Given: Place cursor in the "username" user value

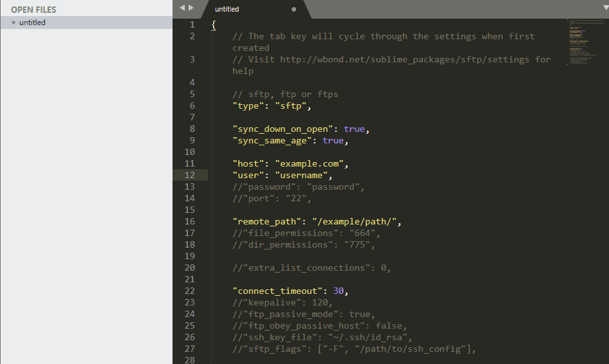Looking at the screenshot, I should pos(303,175).
